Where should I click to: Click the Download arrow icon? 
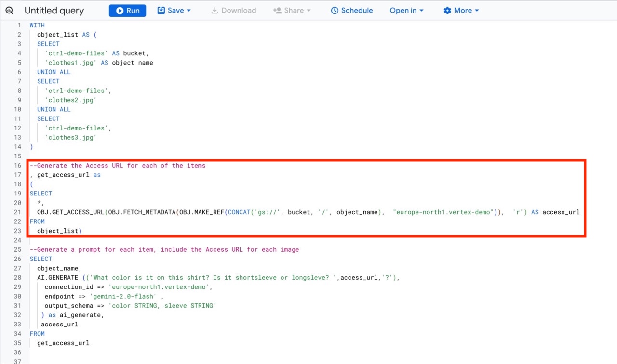(x=215, y=11)
